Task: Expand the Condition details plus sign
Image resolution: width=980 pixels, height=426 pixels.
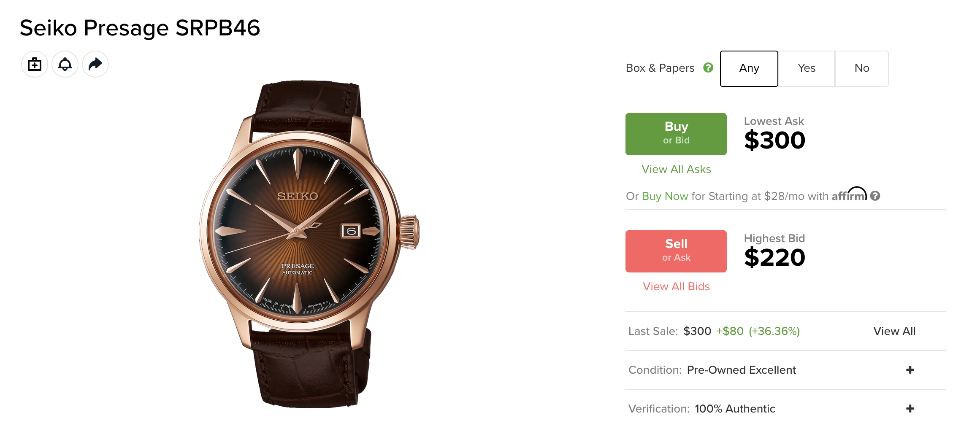Action: tap(910, 370)
